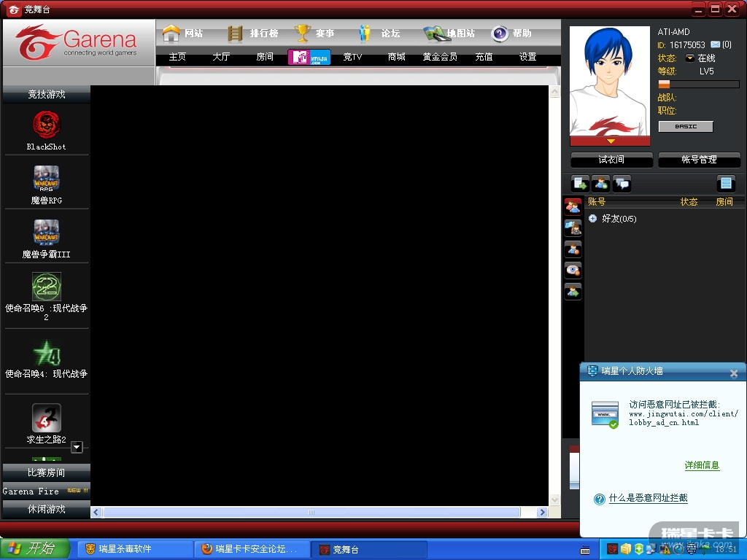Click the user avatar picture

click(x=610, y=82)
